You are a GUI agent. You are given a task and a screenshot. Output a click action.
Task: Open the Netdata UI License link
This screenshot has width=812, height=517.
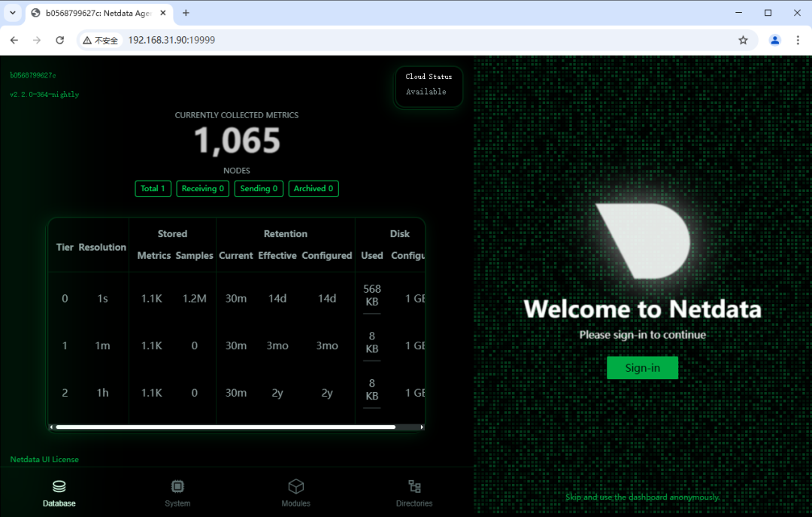44,460
